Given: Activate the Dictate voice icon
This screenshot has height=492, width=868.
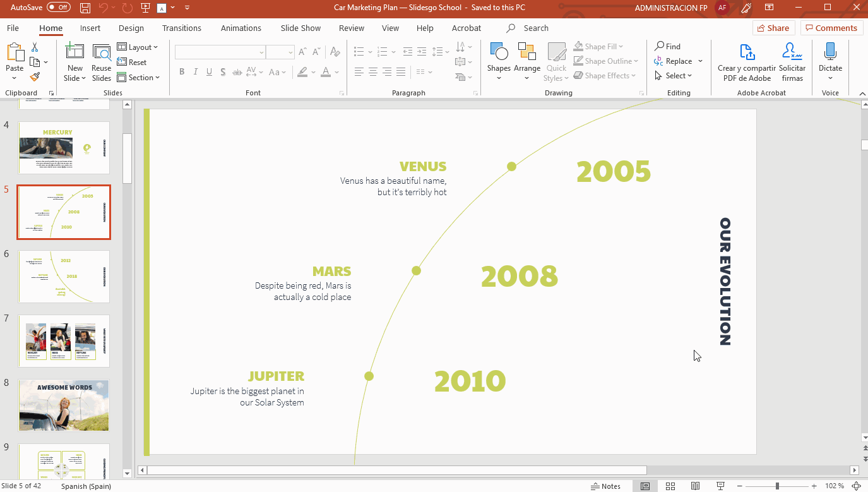Looking at the screenshot, I should (829, 57).
